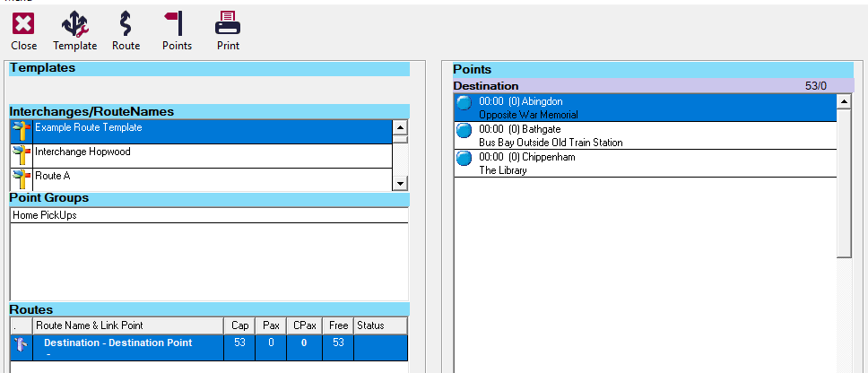This screenshot has width=868, height=373.
Task: Click the Free column header
Action: 337,325
